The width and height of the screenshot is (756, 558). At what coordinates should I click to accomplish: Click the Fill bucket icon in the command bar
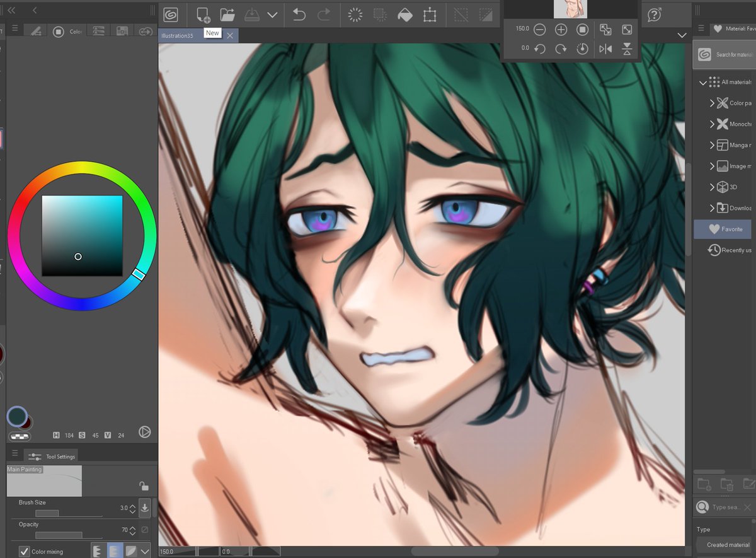tap(404, 15)
